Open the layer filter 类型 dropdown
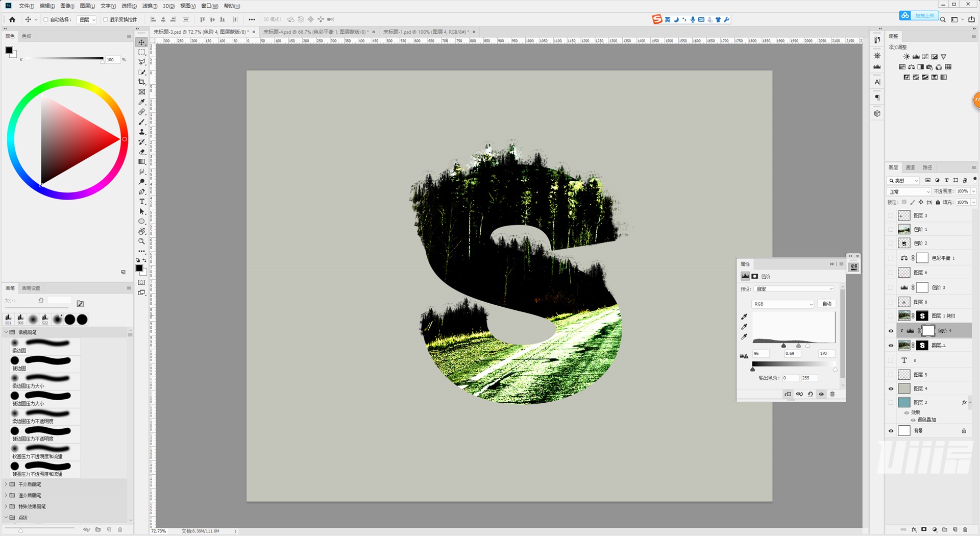Image resolution: width=980 pixels, height=536 pixels. (903, 180)
